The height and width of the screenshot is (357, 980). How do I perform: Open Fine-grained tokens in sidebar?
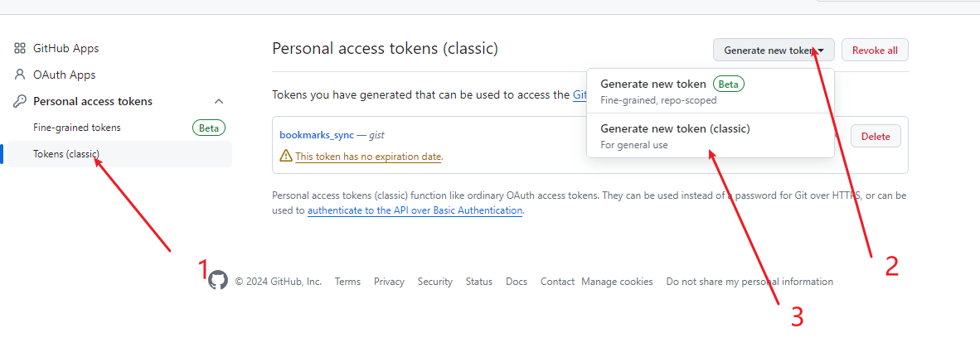(x=77, y=128)
